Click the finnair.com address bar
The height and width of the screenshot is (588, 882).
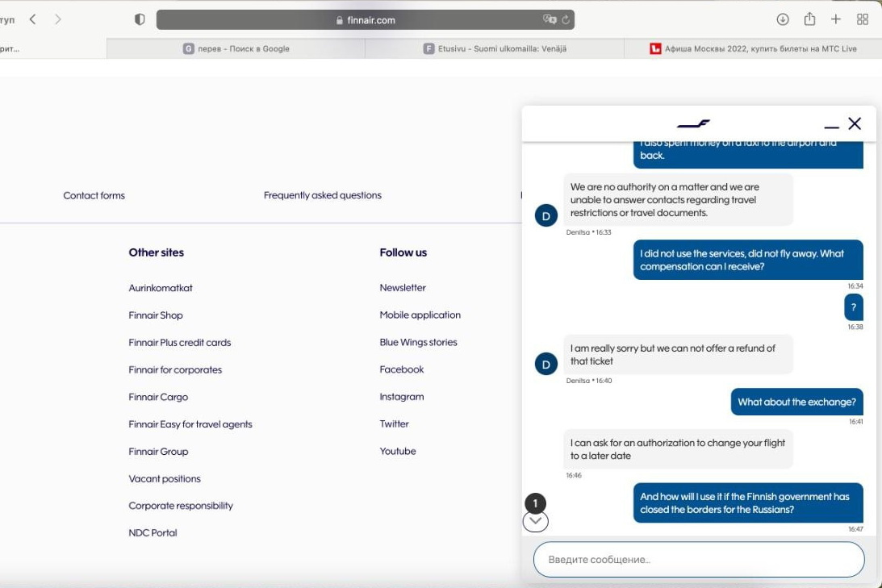coord(366,19)
